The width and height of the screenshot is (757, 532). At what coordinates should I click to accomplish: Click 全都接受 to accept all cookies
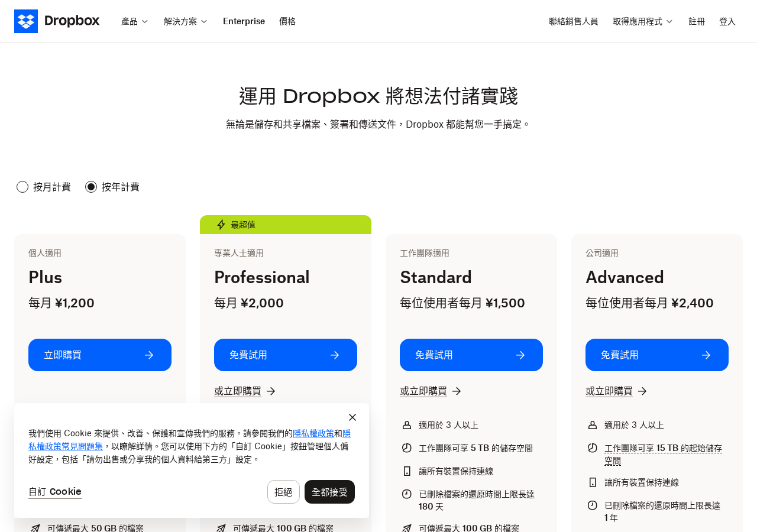tap(329, 492)
